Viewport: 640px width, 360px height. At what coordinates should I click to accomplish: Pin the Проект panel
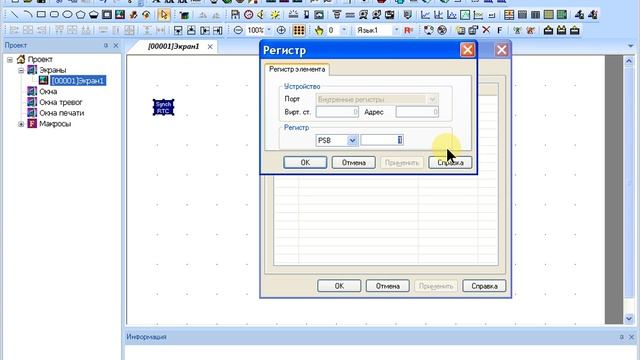tap(106, 45)
